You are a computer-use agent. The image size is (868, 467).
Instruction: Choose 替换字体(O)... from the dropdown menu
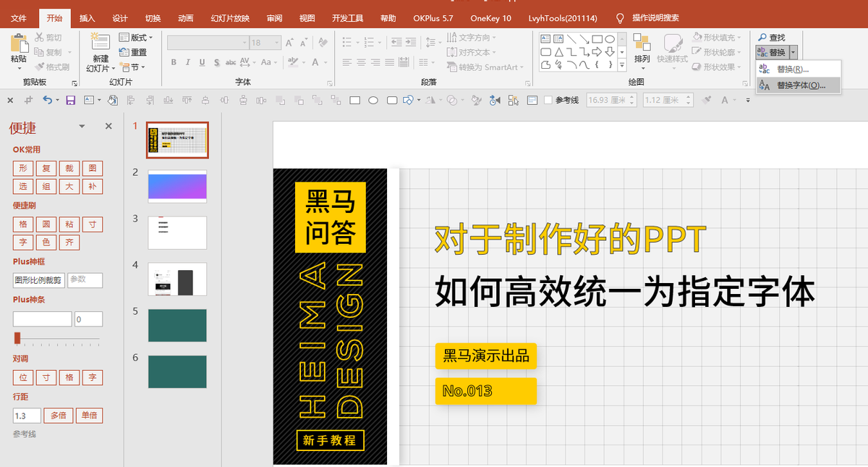click(x=799, y=85)
